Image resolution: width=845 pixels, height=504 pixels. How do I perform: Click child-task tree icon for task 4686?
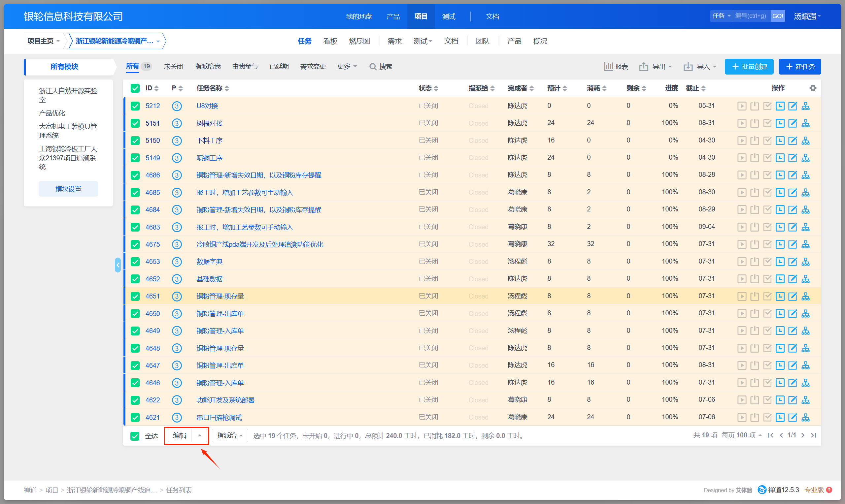click(805, 175)
